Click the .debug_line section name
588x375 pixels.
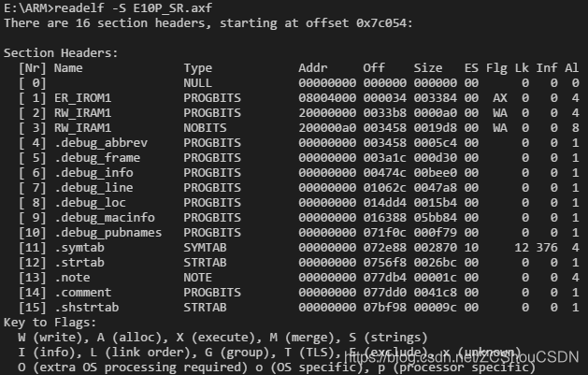[93, 187]
